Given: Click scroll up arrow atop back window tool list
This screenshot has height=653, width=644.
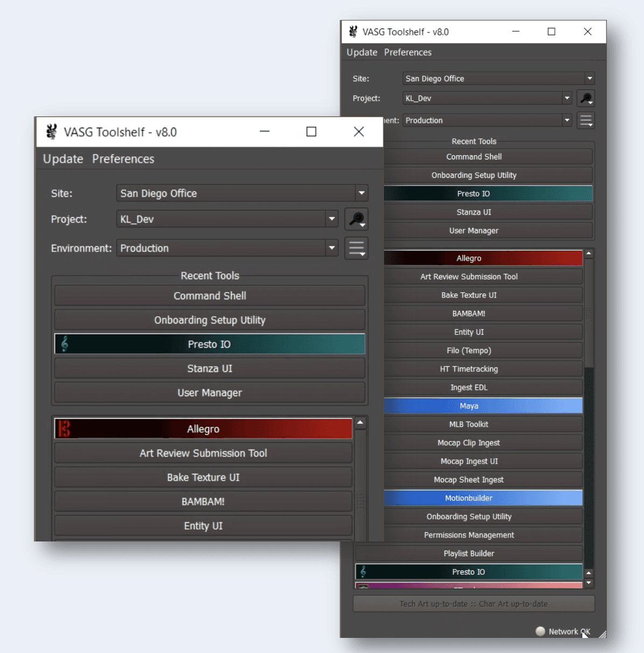Looking at the screenshot, I should (x=589, y=253).
